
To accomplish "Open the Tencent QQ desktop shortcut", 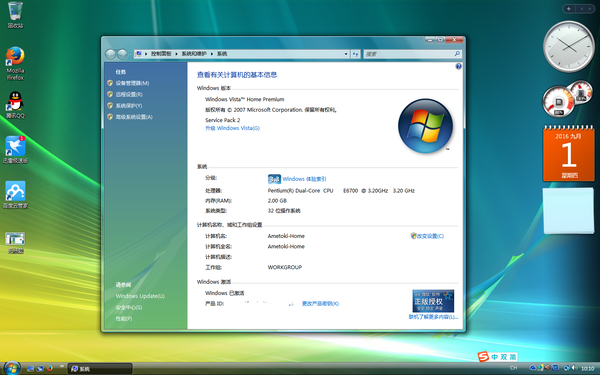I will (x=15, y=105).
